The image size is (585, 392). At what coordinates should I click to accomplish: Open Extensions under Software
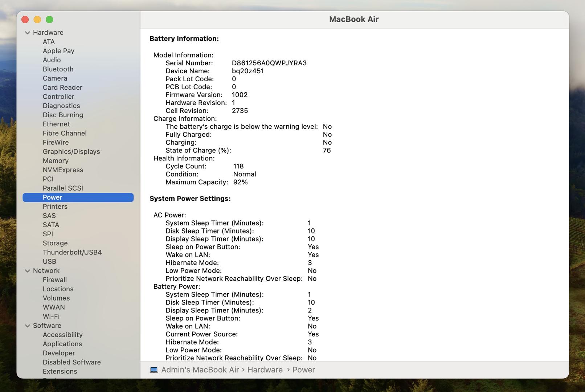tap(60, 372)
